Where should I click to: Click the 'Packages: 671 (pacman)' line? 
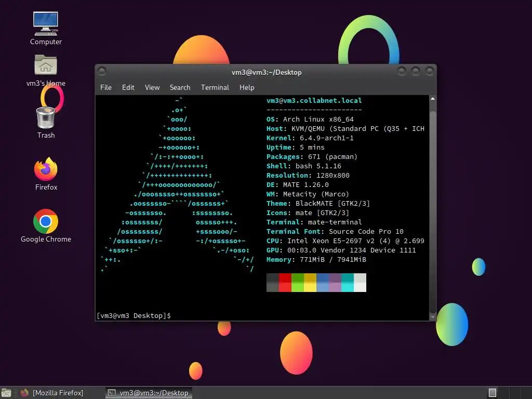(x=312, y=157)
